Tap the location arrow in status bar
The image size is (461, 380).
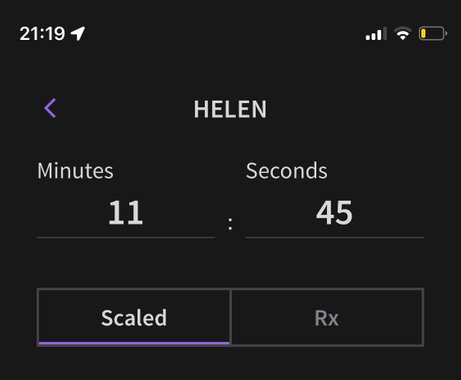78,34
